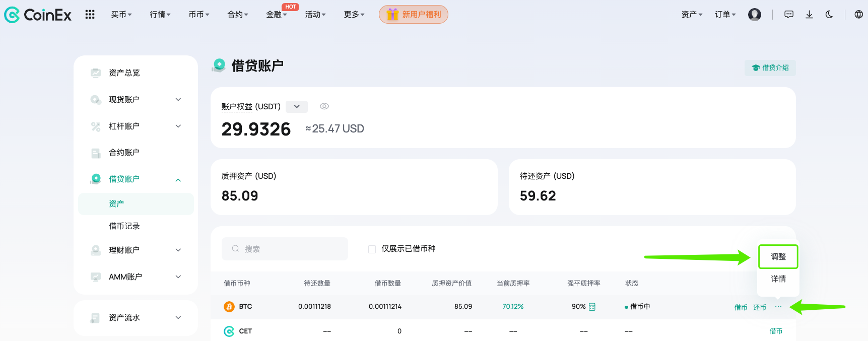Screen dimensions: 868x341
Task: Click the 理财账户 sidebar icon
Action: click(x=95, y=250)
